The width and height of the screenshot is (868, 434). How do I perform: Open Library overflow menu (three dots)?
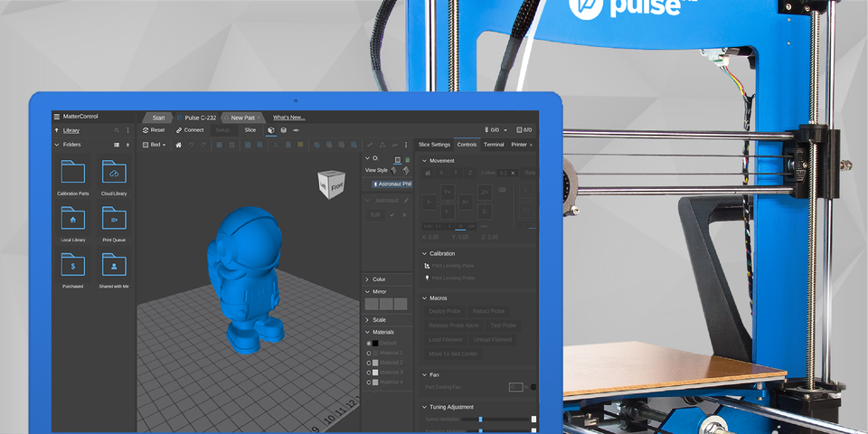pos(127,130)
